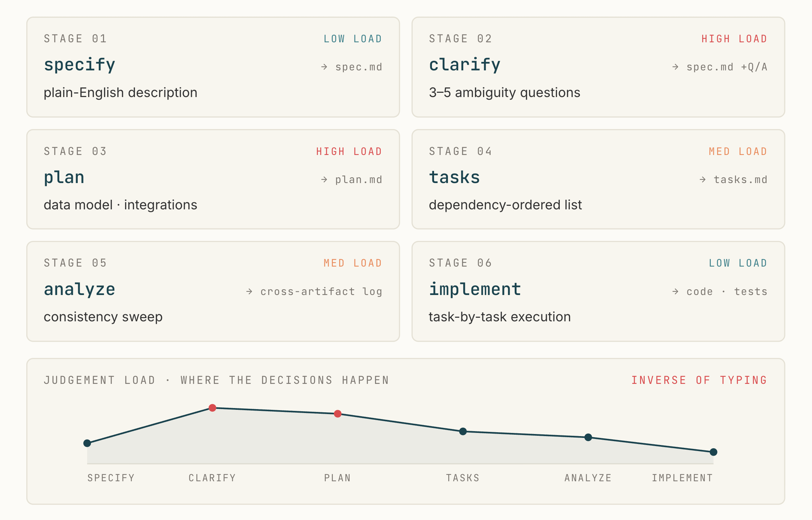
Task: Click the arrow icon before spec.md
Action: [x=324, y=67]
